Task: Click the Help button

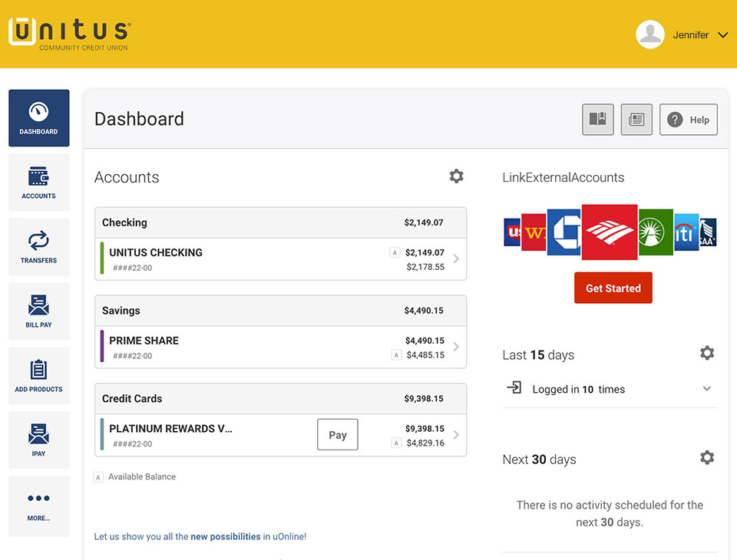Action: [x=689, y=120]
